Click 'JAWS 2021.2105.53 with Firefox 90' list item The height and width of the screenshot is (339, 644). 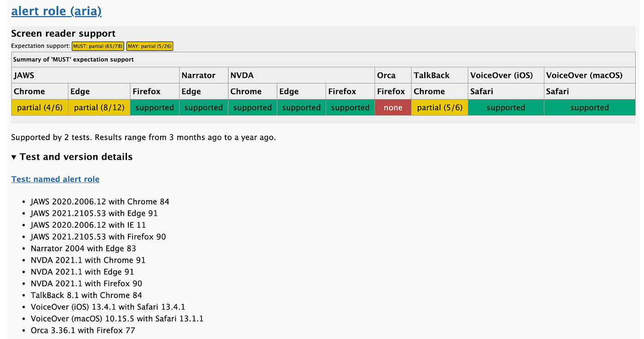click(98, 237)
